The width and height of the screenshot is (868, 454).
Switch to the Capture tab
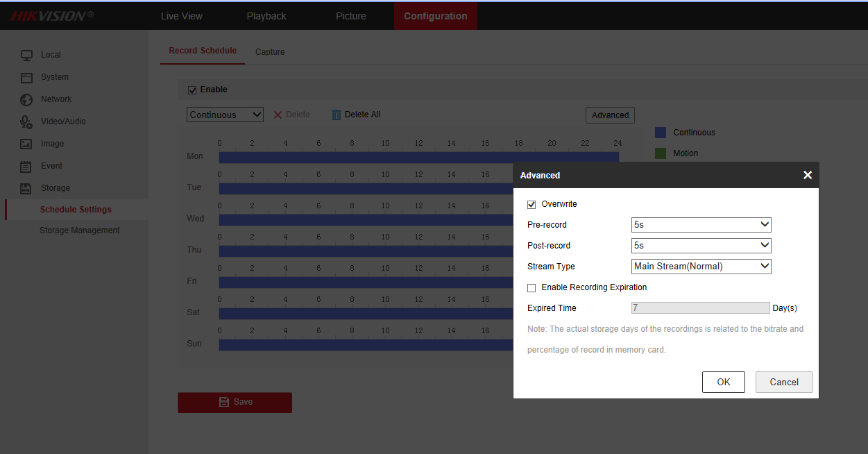pyautogui.click(x=270, y=52)
